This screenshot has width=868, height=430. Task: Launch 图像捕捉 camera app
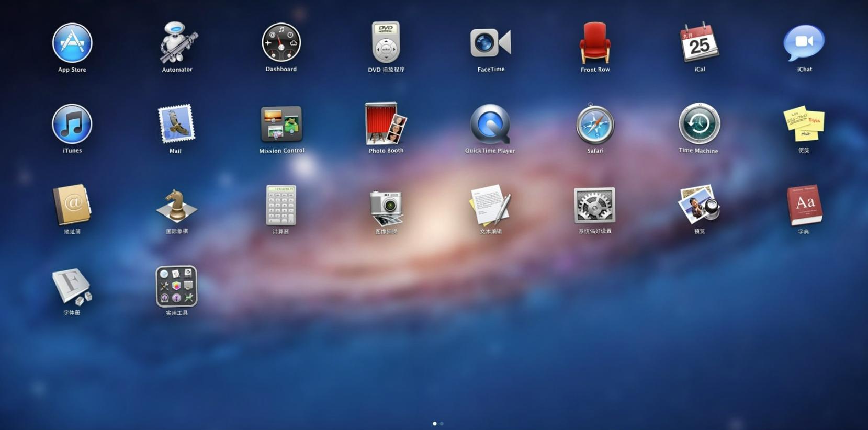386,208
